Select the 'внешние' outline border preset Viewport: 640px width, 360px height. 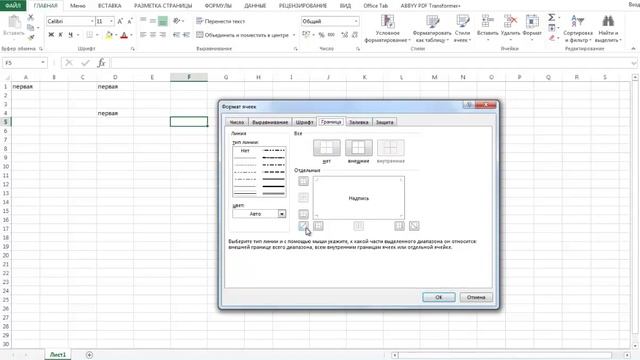tap(359, 148)
